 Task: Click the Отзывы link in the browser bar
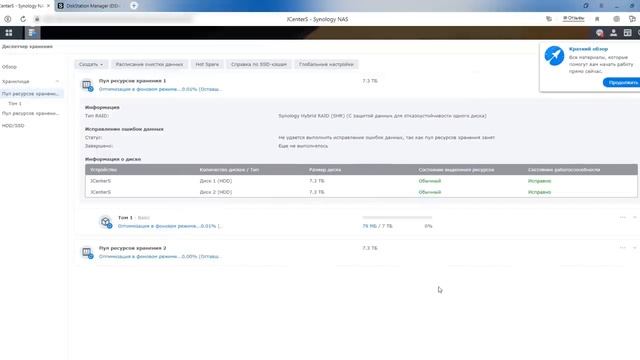coord(573,18)
